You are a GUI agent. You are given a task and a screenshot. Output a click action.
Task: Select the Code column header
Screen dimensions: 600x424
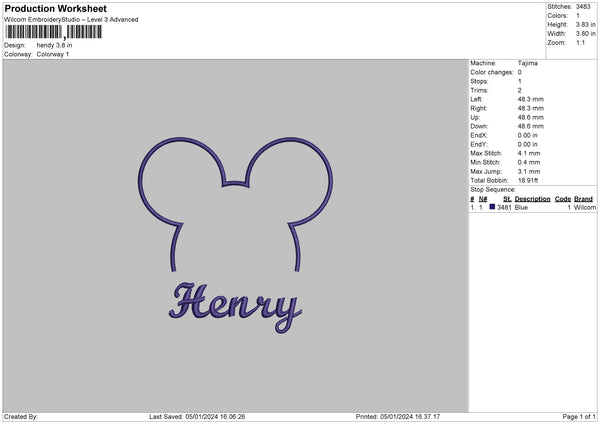coord(562,199)
